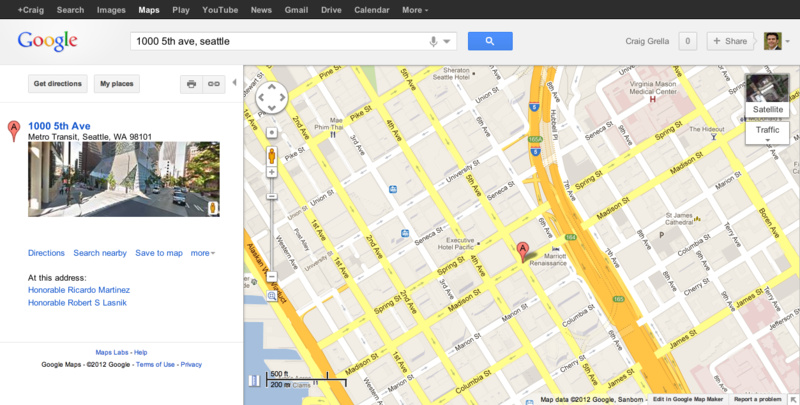Click the red A marker in results
Viewport: 800px width, 405px height.
14,131
